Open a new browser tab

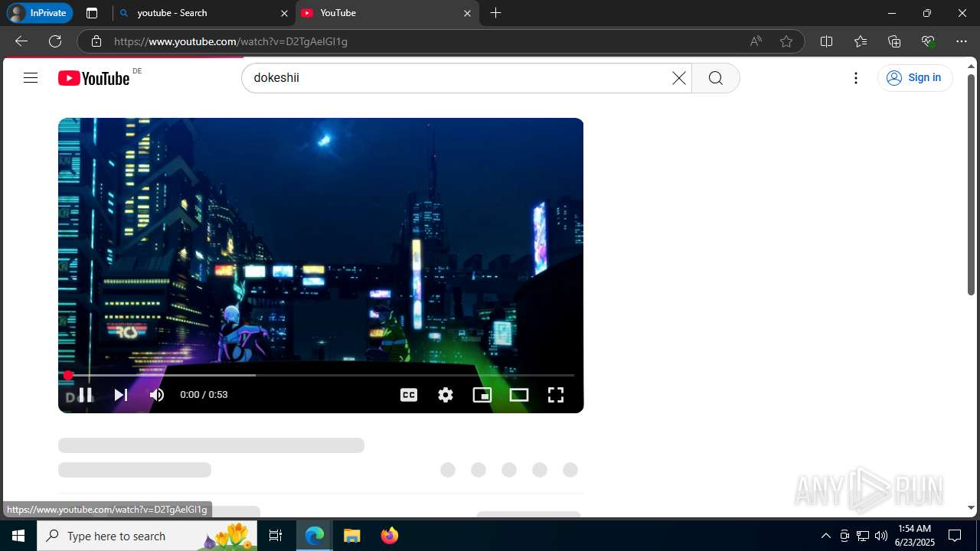tap(496, 13)
